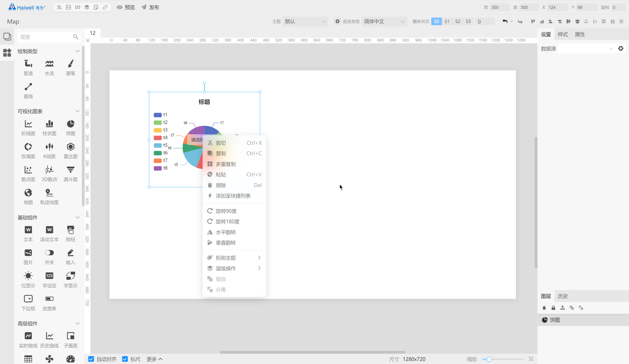Select the 管道 pipe drawing tool
Image resolution: width=629 pixels, height=364 pixels.
28,67
